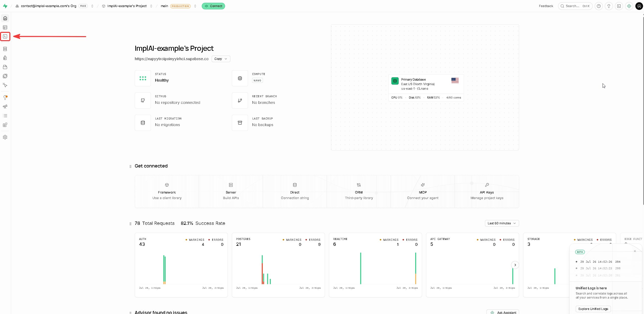
Task: Open Advisors lightbulb icon in sidebar
Action: [x=5, y=98]
